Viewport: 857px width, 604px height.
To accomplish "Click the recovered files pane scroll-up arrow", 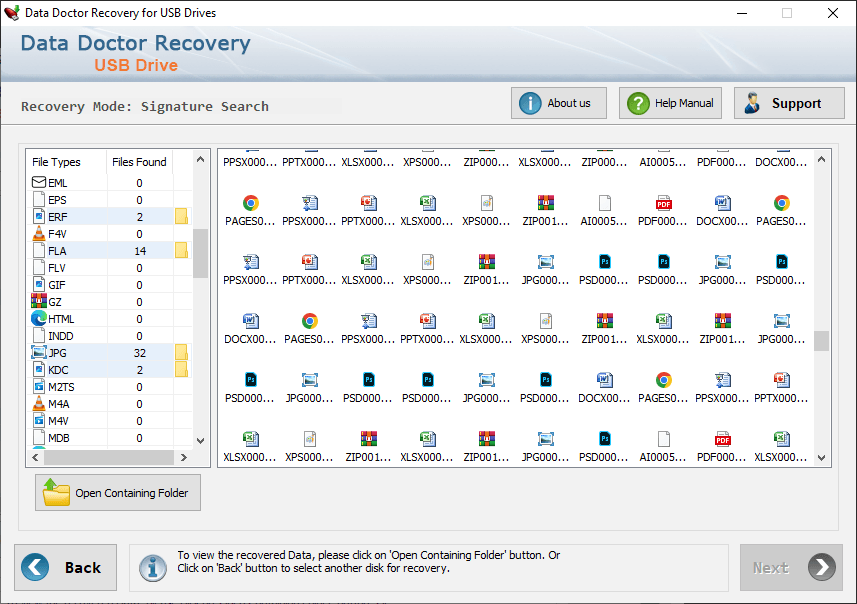I will [x=821, y=159].
